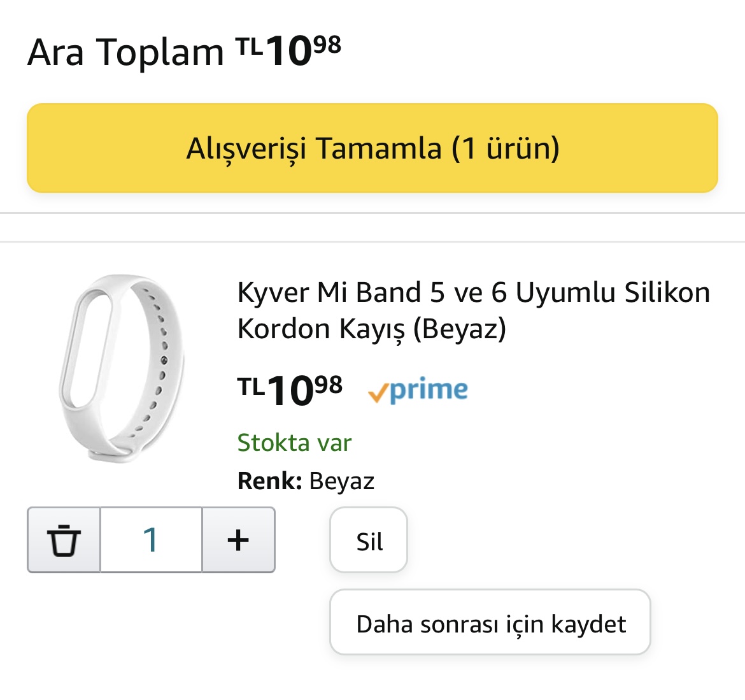Open the white Mi Band strap thumbnail
745x700 pixels.
[122, 368]
